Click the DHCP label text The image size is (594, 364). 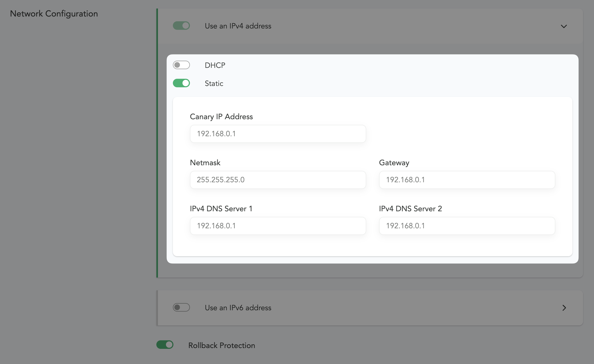point(215,65)
